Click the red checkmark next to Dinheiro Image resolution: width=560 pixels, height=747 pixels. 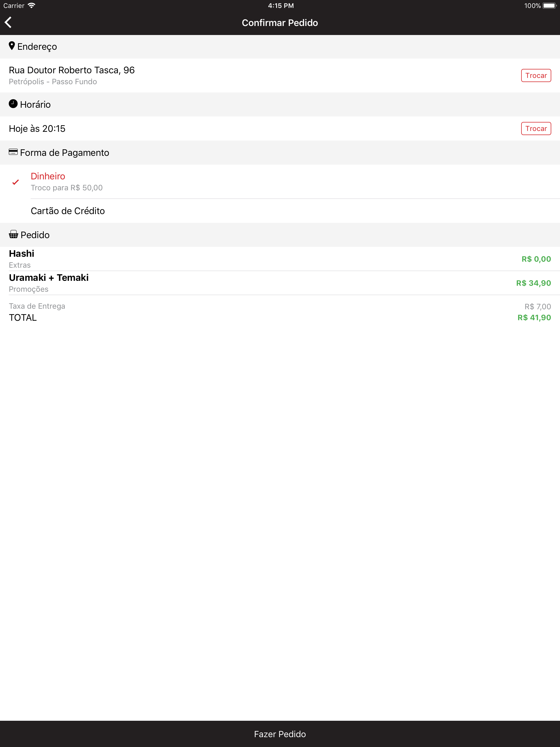(16, 182)
